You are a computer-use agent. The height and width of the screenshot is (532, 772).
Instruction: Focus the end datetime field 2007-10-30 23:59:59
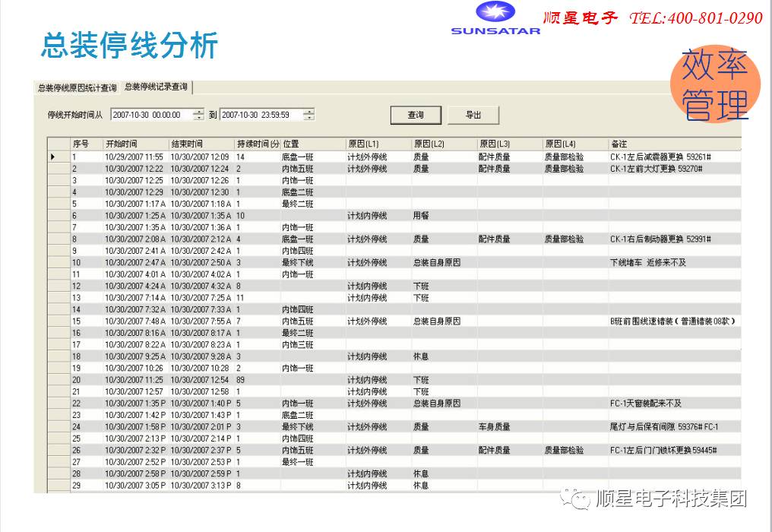pyautogui.click(x=260, y=115)
